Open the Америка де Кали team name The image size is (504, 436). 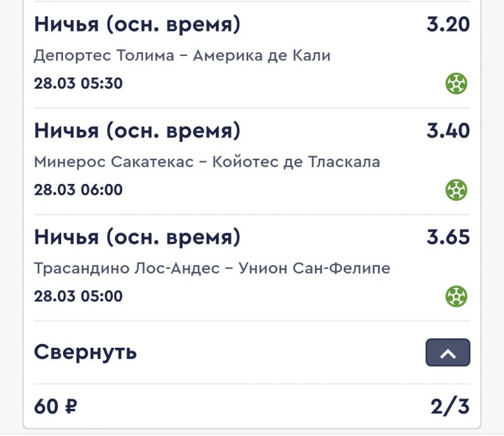(x=261, y=55)
